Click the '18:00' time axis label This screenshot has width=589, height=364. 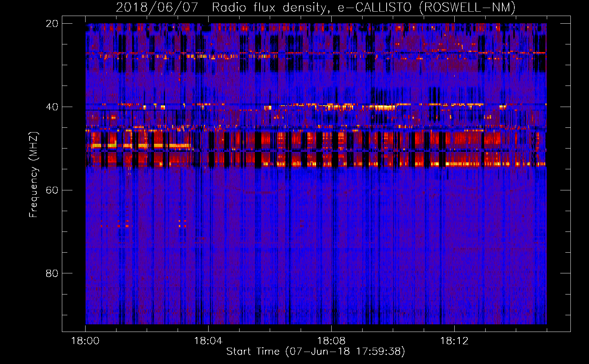(x=85, y=341)
